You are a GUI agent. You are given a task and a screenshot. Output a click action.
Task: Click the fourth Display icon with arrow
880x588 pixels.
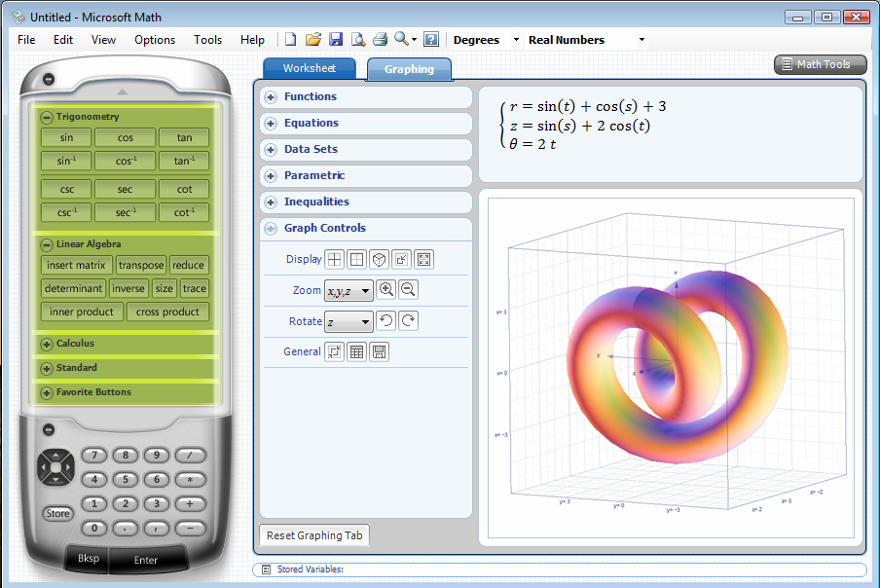point(402,259)
